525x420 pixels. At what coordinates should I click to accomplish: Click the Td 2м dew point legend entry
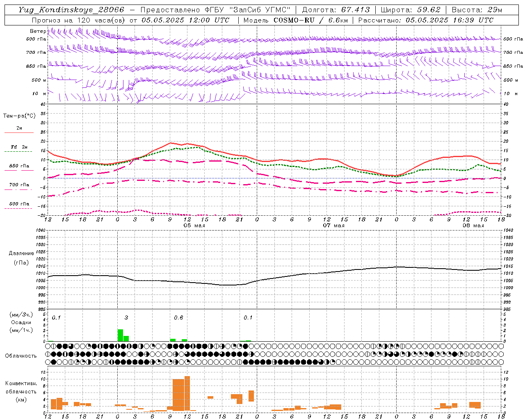click(19, 147)
